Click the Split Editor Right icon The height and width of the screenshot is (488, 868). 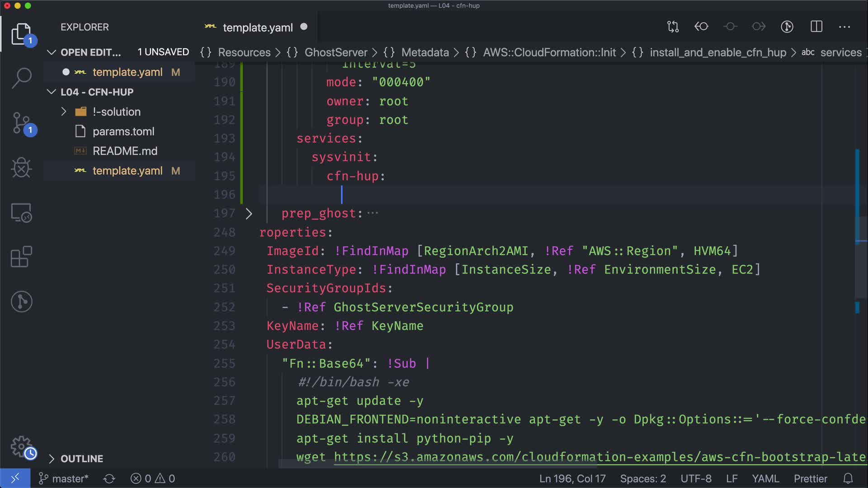pyautogui.click(x=816, y=27)
